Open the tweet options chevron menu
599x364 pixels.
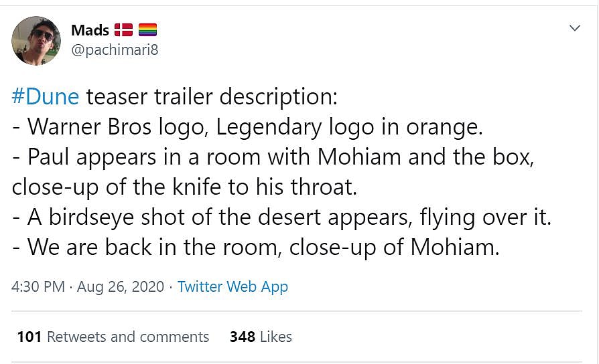point(574,28)
